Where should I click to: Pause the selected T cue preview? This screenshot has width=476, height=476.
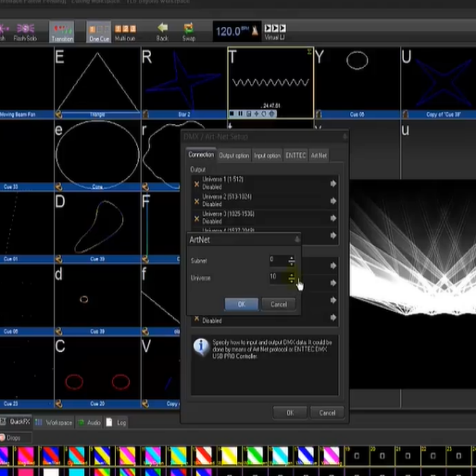(x=240, y=114)
